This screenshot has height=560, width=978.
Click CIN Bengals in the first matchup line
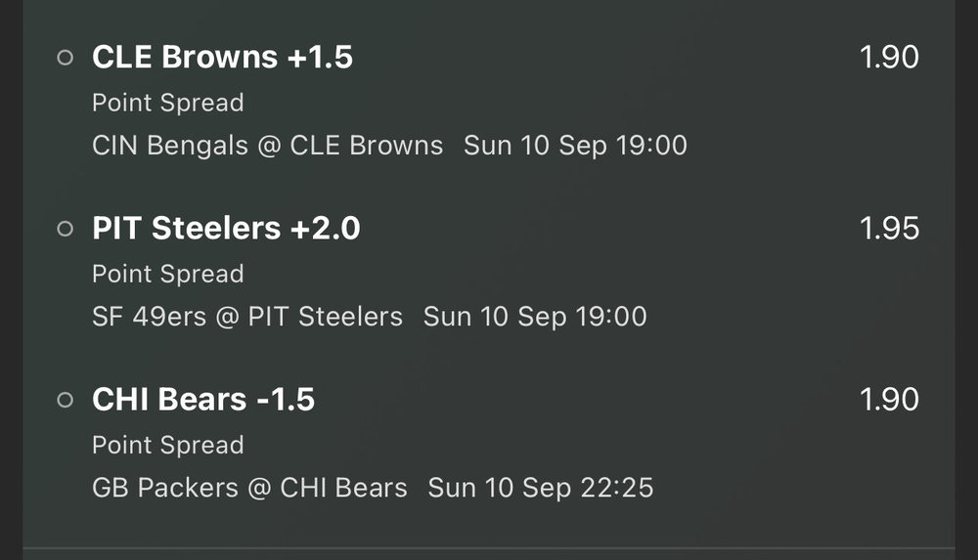[x=156, y=146]
